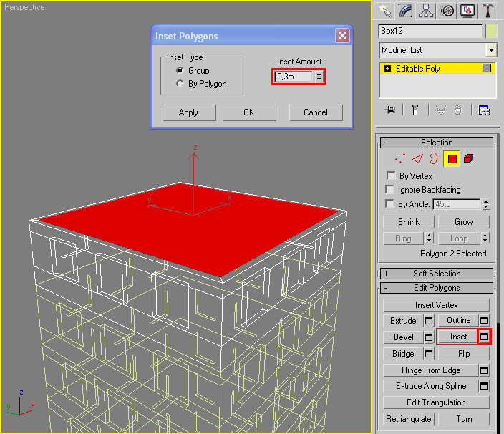Viewport: 504px width, 434px height.
Task: Click Make Unique icon
Action: coord(441,110)
